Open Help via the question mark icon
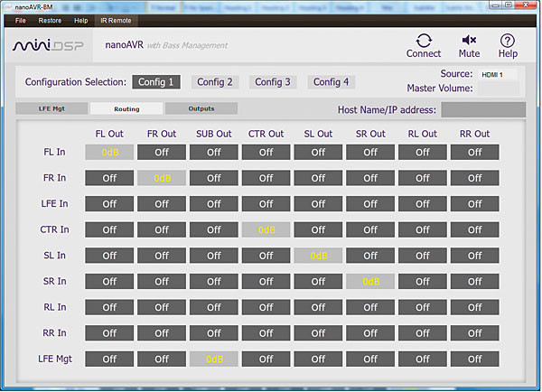The width and height of the screenshot is (542, 392). 507,41
